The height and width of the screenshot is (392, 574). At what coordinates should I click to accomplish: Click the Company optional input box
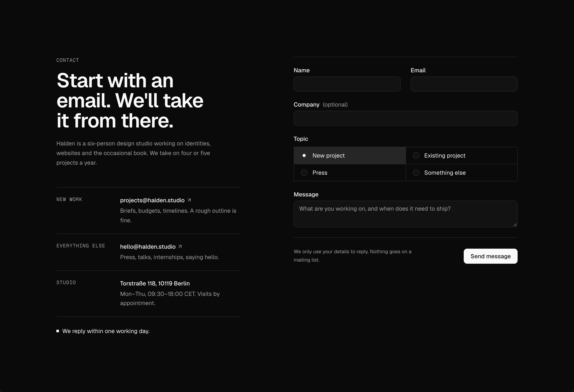coord(406,118)
